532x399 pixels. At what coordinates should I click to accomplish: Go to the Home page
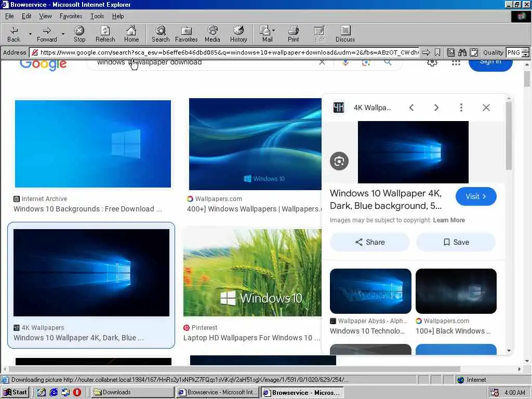pos(131,34)
